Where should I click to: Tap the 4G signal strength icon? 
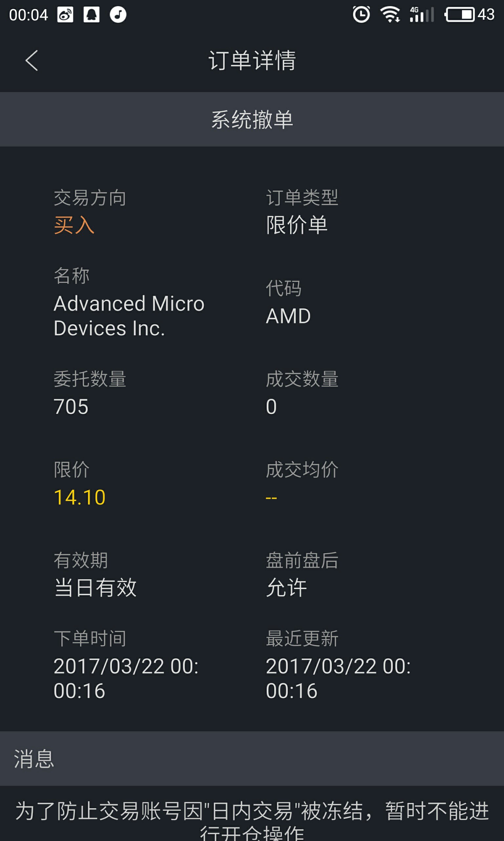tap(421, 14)
